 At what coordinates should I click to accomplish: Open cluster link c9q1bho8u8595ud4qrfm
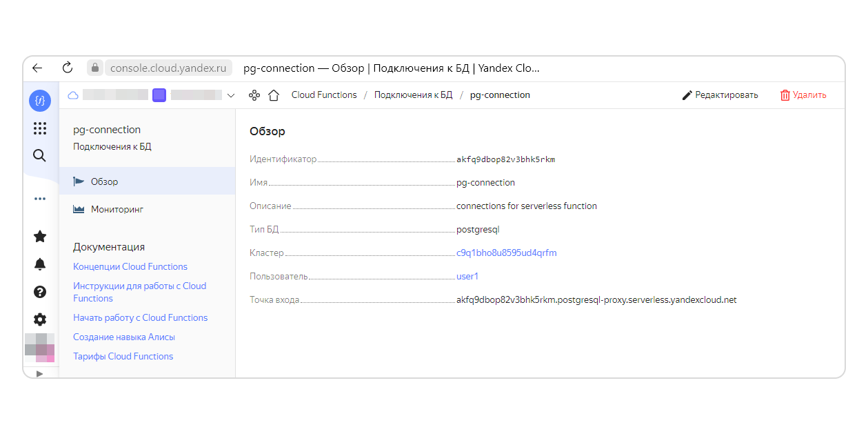point(507,253)
